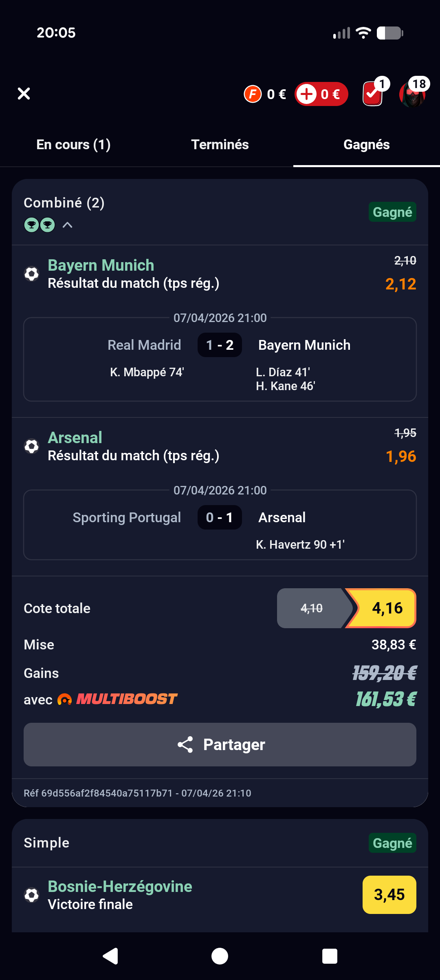440x980 pixels.
Task: Open the betslip icon with badge
Action: coord(373,93)
